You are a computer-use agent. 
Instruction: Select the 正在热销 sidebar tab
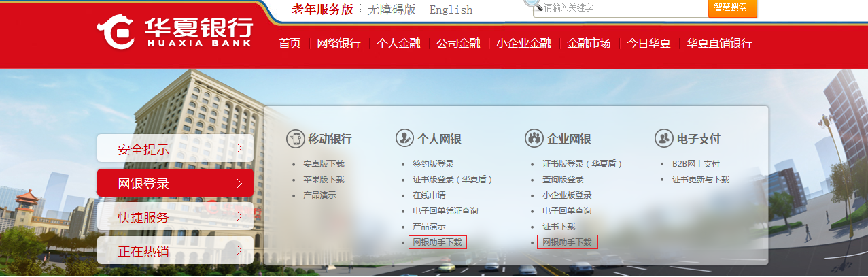175,250
